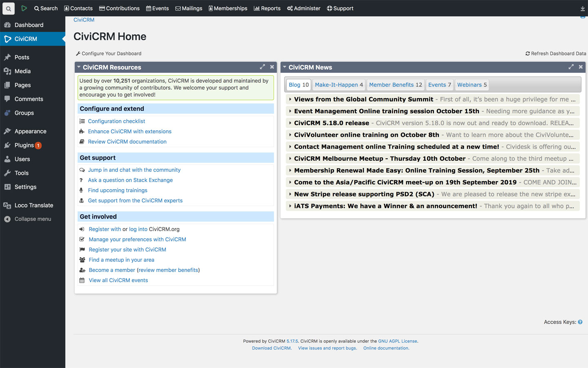
Task: Expand CiviCRM 5.18.0 release news item
Action: (x=433, y=123)
